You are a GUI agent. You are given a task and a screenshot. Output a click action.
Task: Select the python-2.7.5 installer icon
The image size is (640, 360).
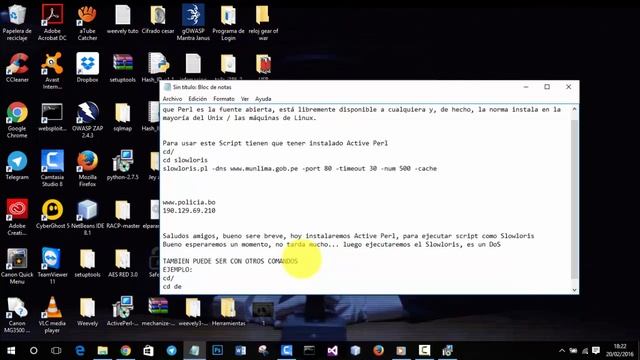[x=122, y=165]
